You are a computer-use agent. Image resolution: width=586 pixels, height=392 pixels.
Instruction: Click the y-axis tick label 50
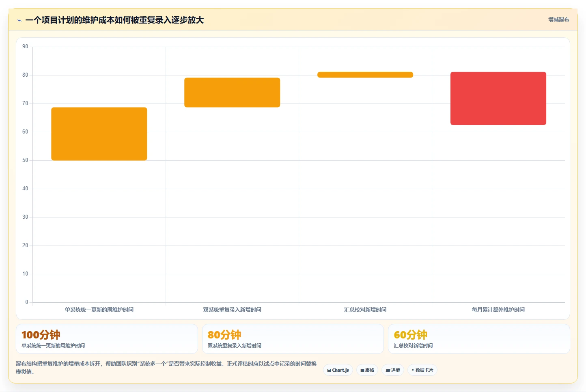25,160
